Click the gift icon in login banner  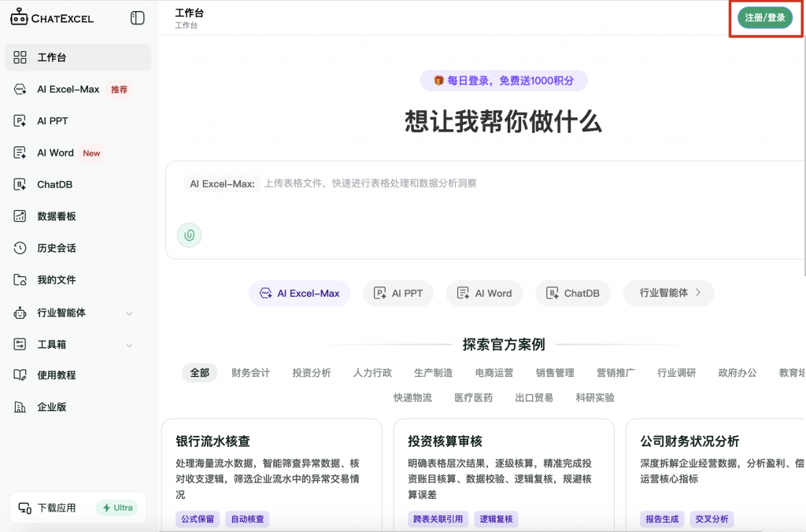(x=438, y=81)
